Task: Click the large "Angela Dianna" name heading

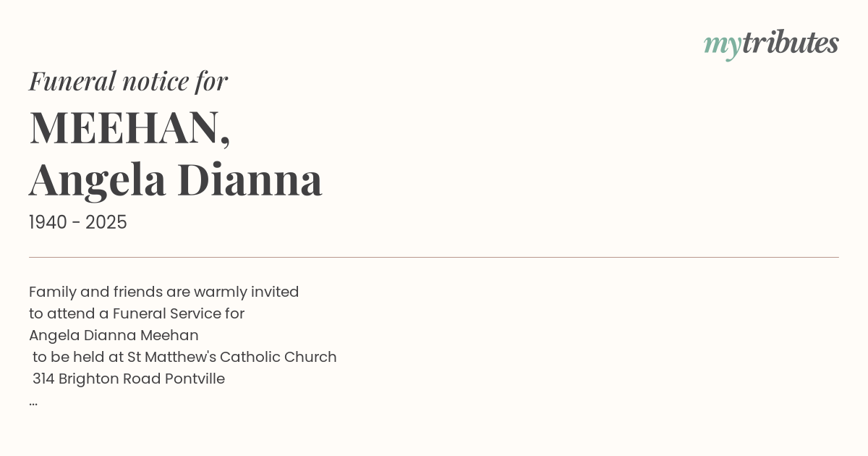Action: point(176,180)
